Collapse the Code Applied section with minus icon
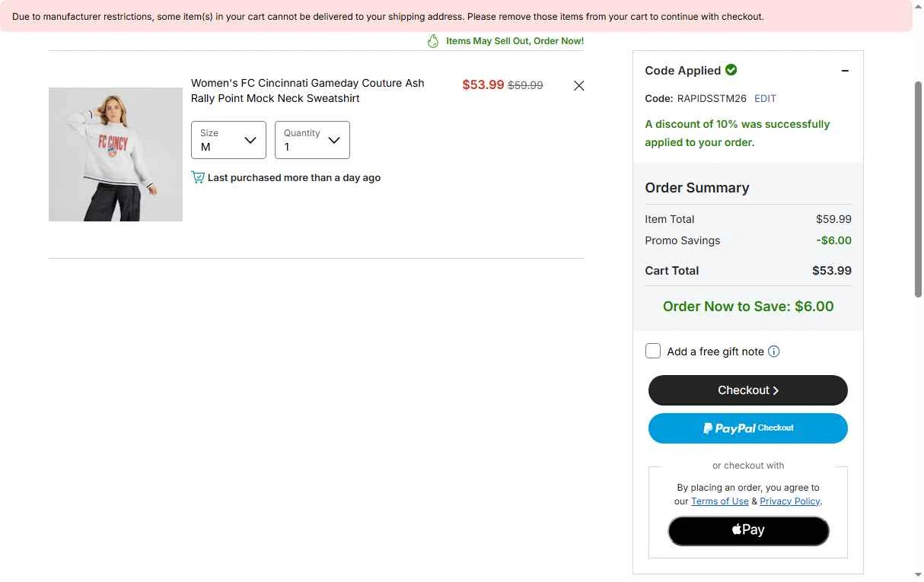Viewport: 924px width, 582px height. click(845, 71)
